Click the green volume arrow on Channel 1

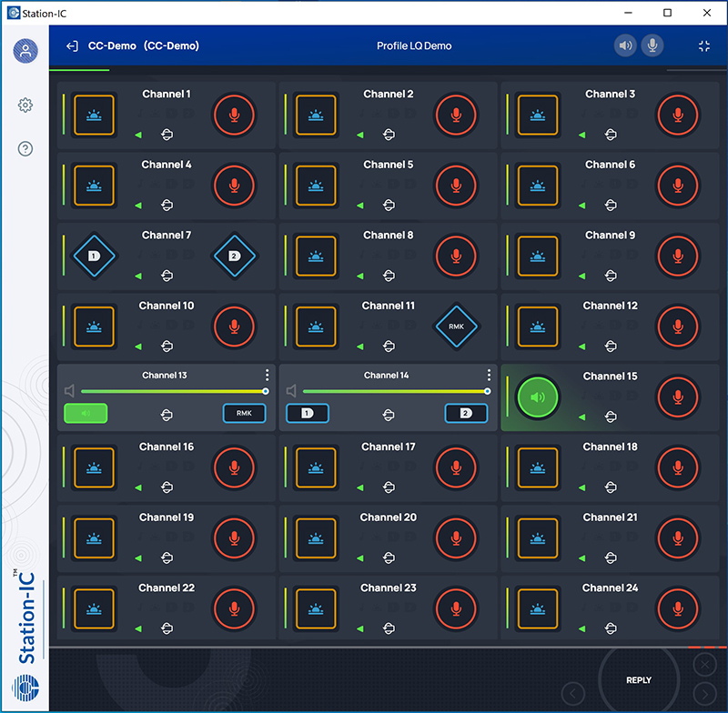pyautogui.click(x=138, y=135)
